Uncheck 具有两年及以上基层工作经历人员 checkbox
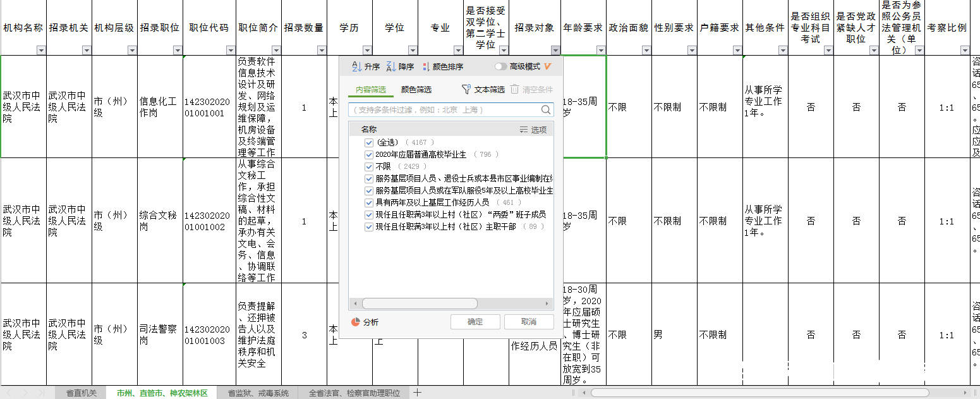 tap(369, 202)
